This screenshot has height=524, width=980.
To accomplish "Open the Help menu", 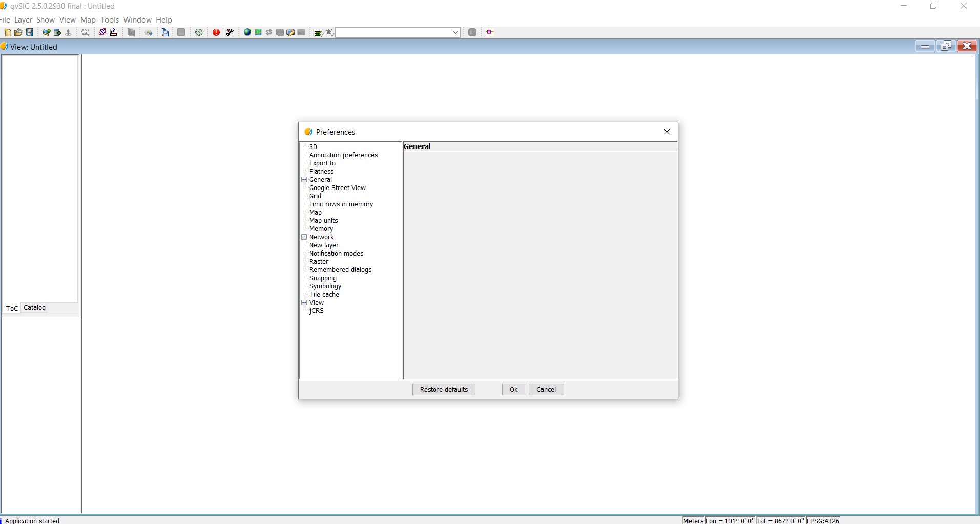I will point(164,20).
